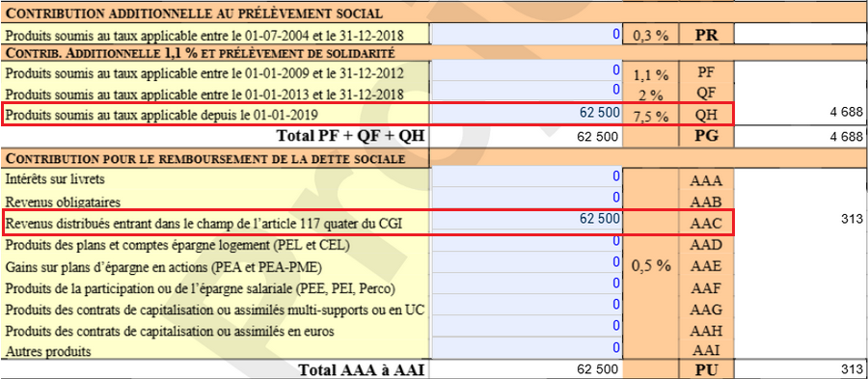Select the code PF cell
The width and height of the screenshot is (868, 379).
706,72
